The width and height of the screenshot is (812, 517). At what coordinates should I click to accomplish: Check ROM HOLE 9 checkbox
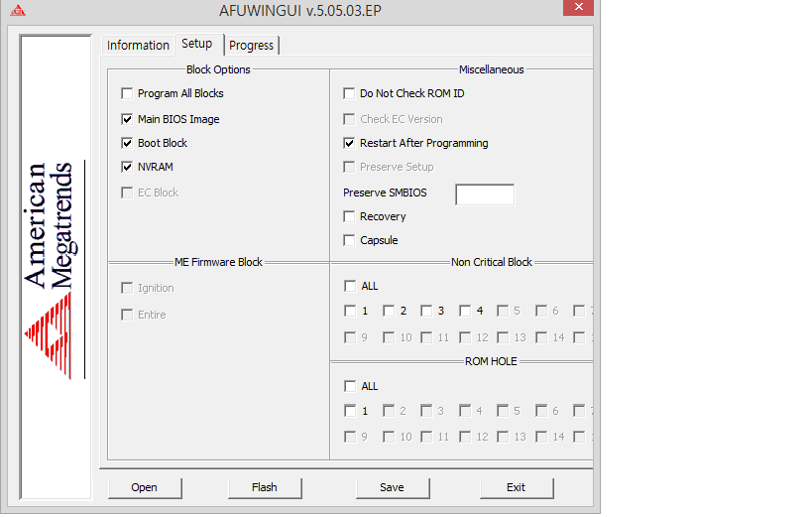tap(350, 438)
